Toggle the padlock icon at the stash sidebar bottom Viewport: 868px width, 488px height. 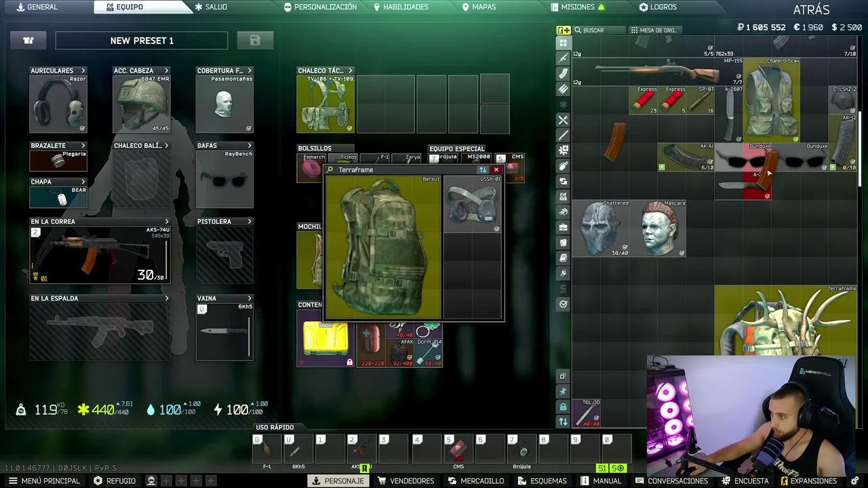(563, 407)
